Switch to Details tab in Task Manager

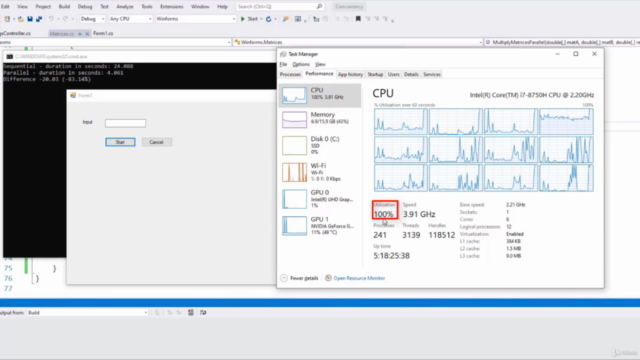point(411,74)
